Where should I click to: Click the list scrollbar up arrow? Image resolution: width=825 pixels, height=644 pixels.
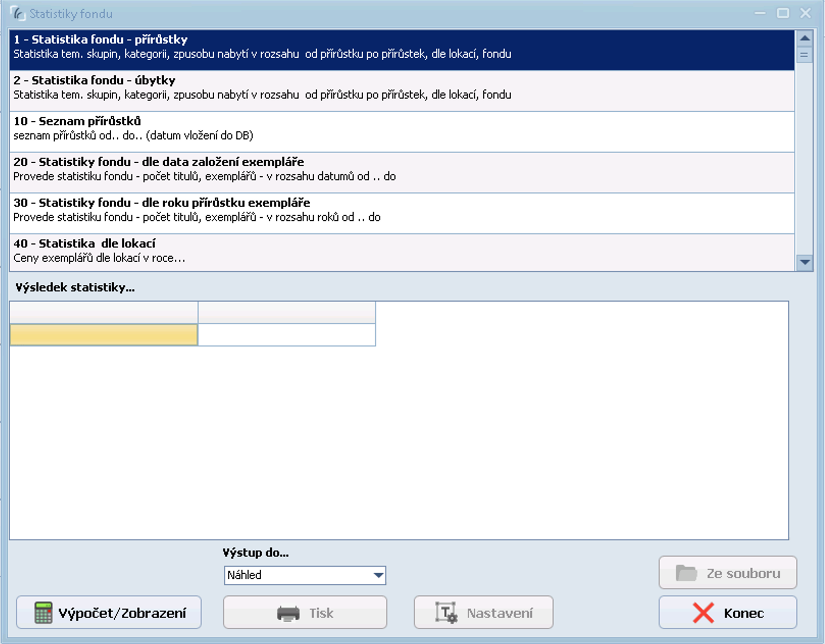coord(805,38)
